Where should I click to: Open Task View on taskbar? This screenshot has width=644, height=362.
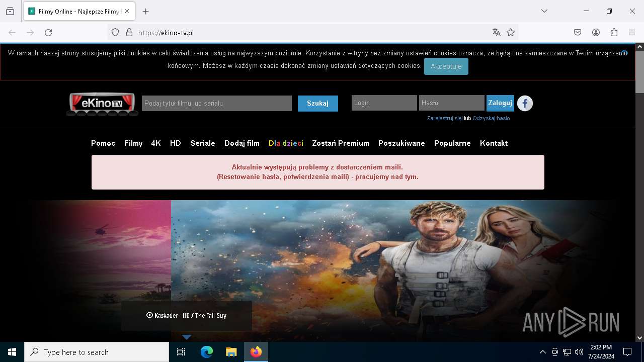(181, 352)
